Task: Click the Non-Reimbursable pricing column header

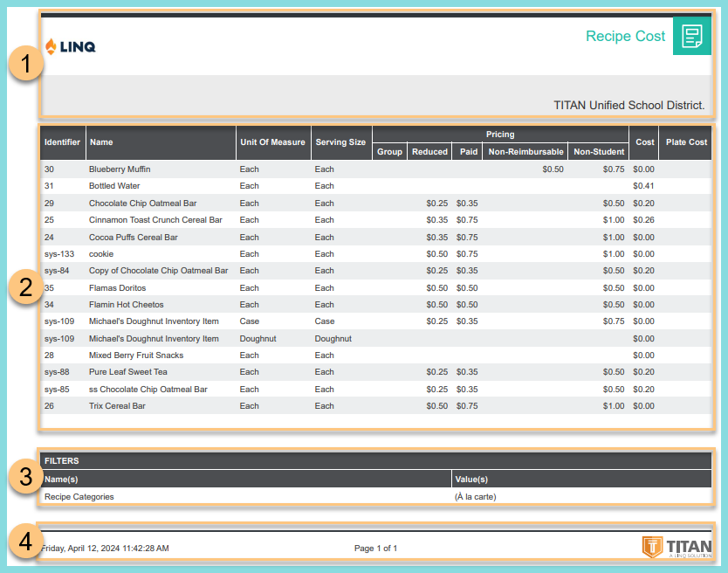Action: (x=525, y=152)
